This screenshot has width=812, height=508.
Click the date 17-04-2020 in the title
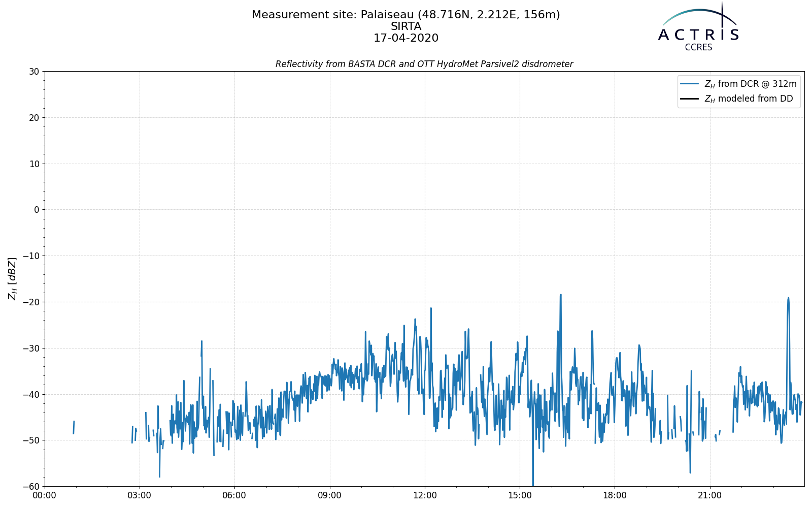click(406, 38)
